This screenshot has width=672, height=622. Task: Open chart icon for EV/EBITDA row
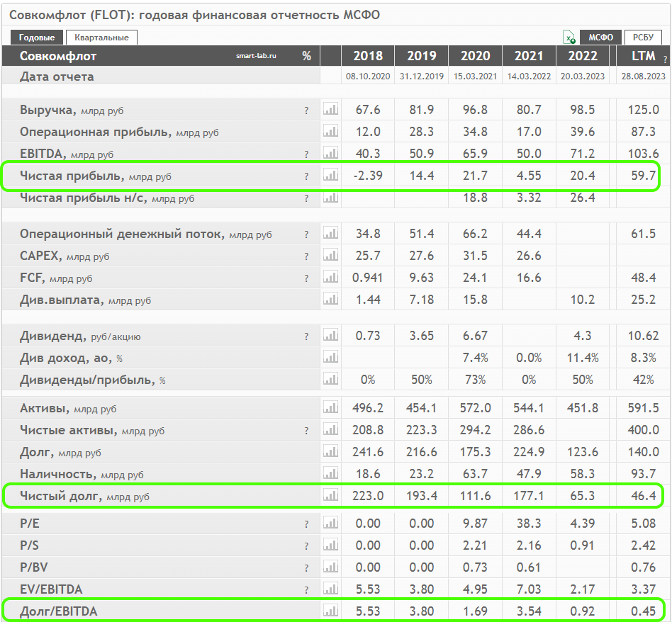pos(330,589)
